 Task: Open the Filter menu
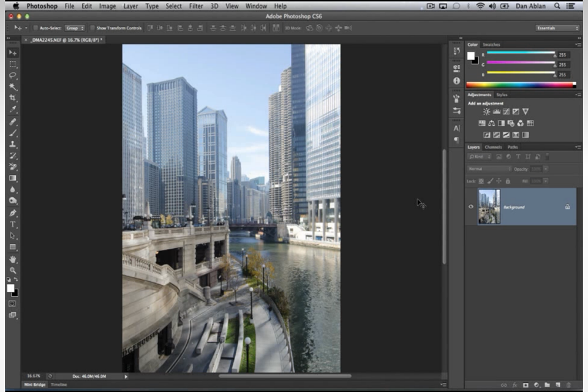196,6
